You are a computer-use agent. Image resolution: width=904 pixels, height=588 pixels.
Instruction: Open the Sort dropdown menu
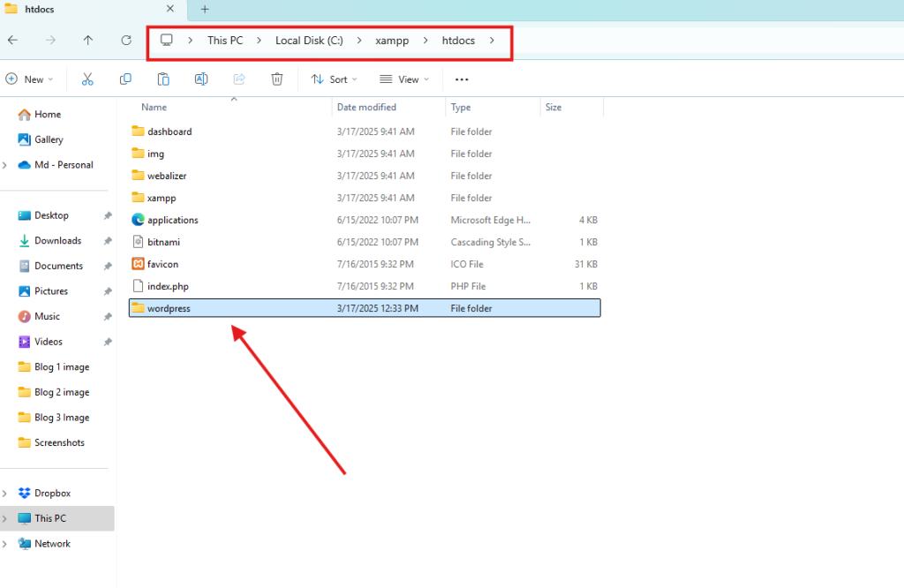click(x=334, y=79)
